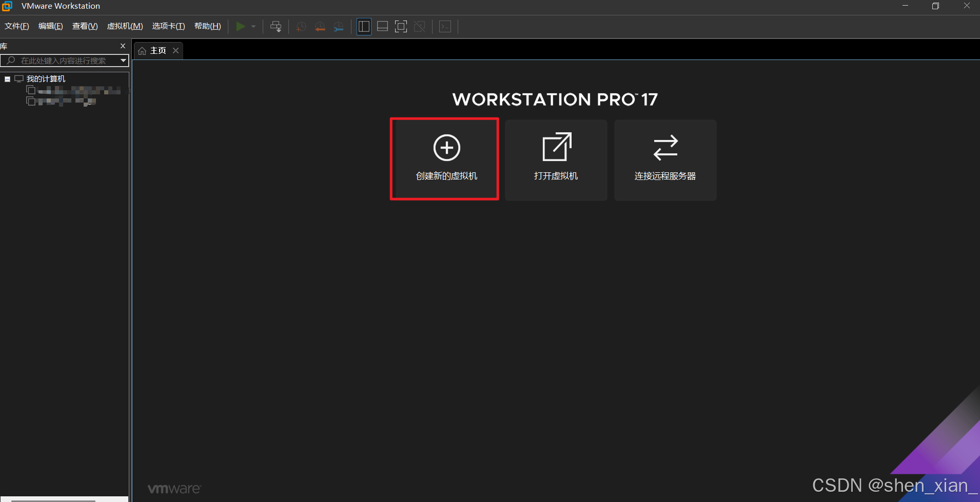Click the Send Ctrl+Alt+Del toolbar icon

pos(276,27)
